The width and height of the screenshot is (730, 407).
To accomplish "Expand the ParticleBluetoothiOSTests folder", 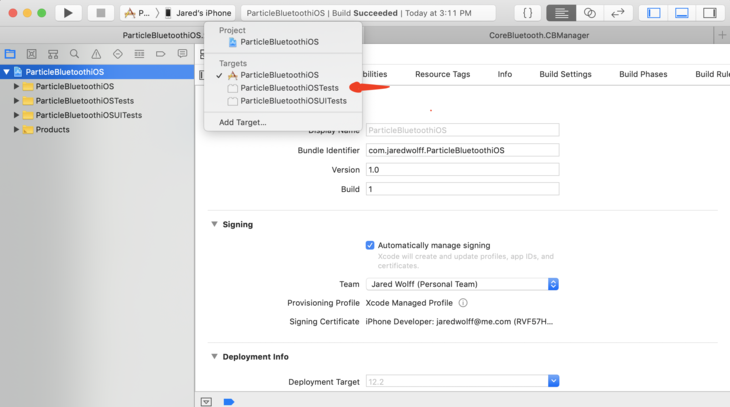I will click(x=16, y=101).
